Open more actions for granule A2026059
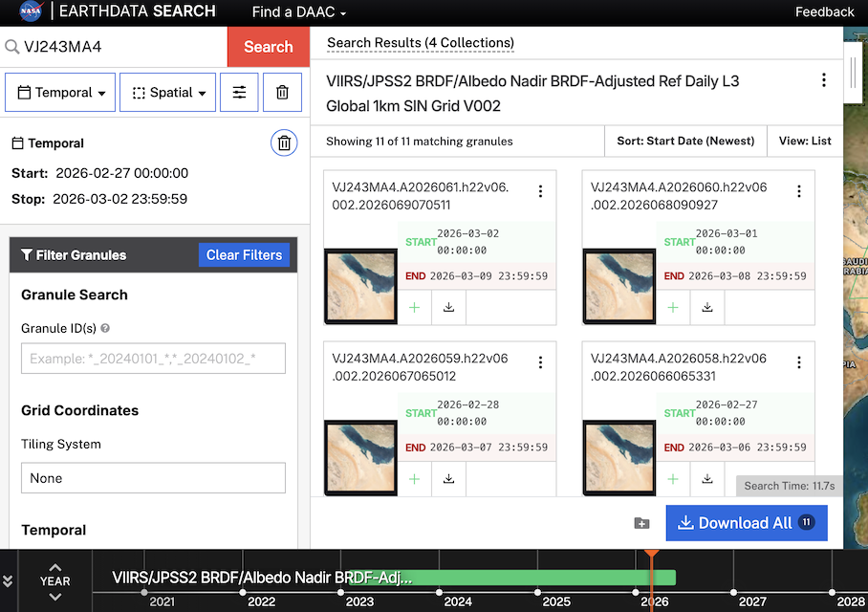This screenshot has width=868, height=612. (540, 362)
